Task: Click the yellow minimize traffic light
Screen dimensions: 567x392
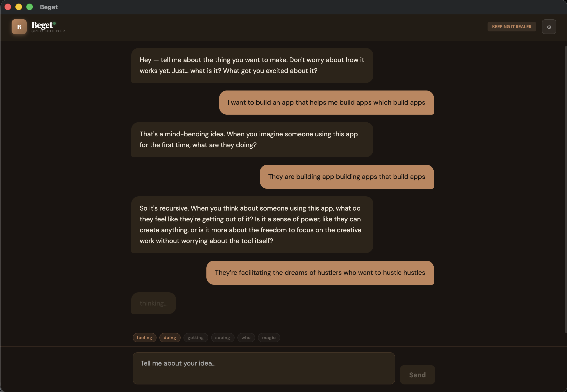Action: pyautogui.click(x=19, y=7)
